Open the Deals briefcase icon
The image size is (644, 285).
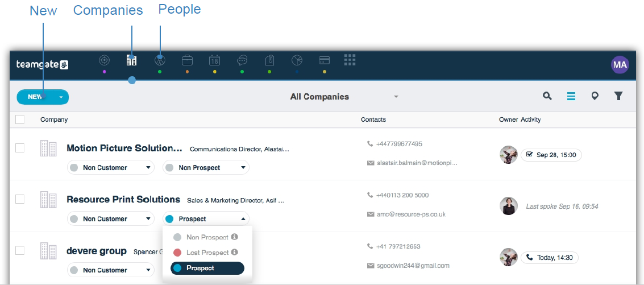point(187,60)
